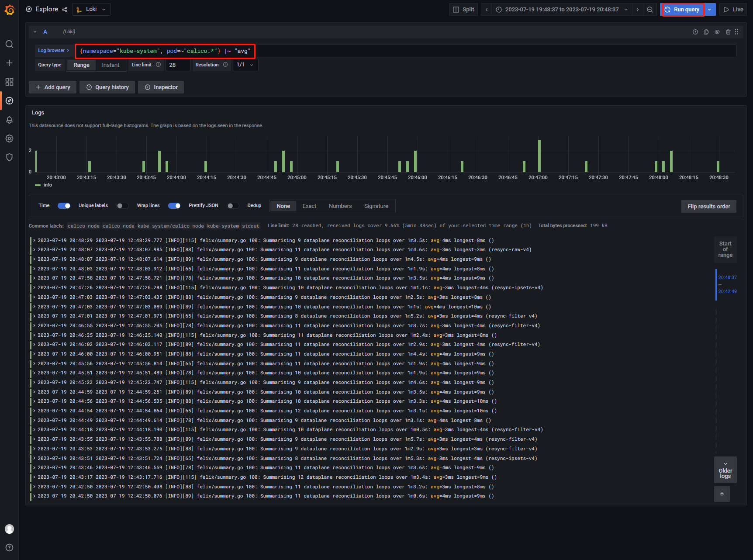This screenshot has width=753, height=560.
Task: Open Query history
Action: click(x=107, y=87)
